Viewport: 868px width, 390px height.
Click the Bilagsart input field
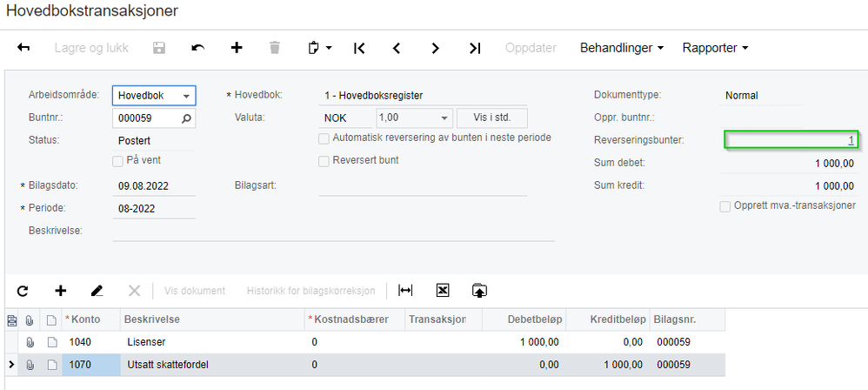click(423, 186)
